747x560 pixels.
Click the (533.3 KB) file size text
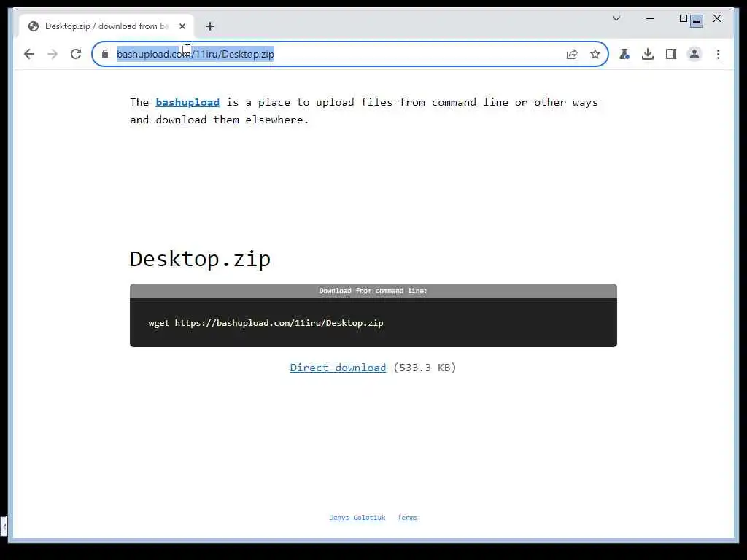click(x=425, y=367)
